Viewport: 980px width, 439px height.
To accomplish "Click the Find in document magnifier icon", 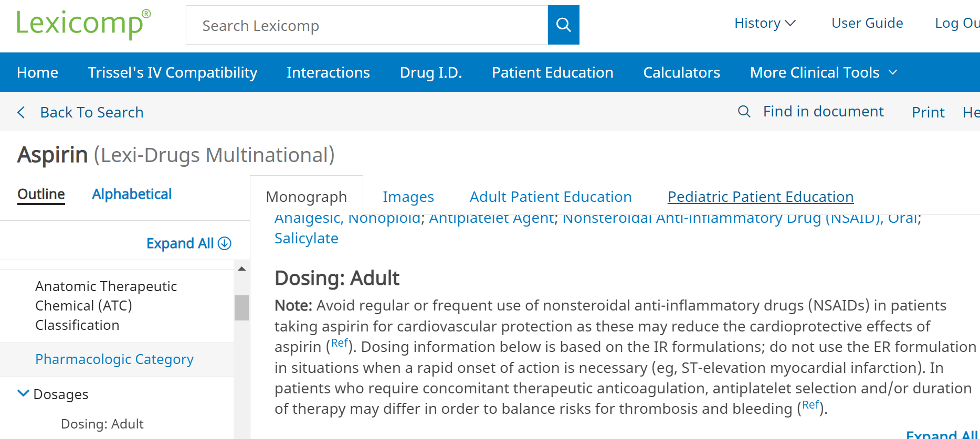I will click(x=744, y=111).
